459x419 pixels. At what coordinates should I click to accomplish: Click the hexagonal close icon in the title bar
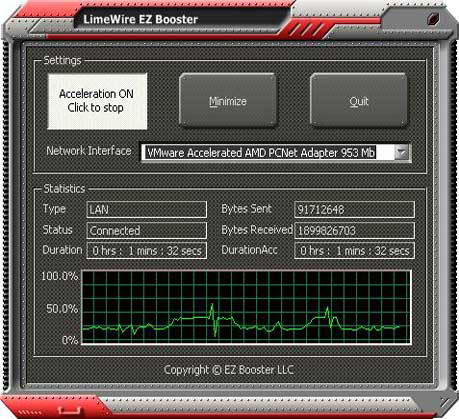(x=433, y=18)
